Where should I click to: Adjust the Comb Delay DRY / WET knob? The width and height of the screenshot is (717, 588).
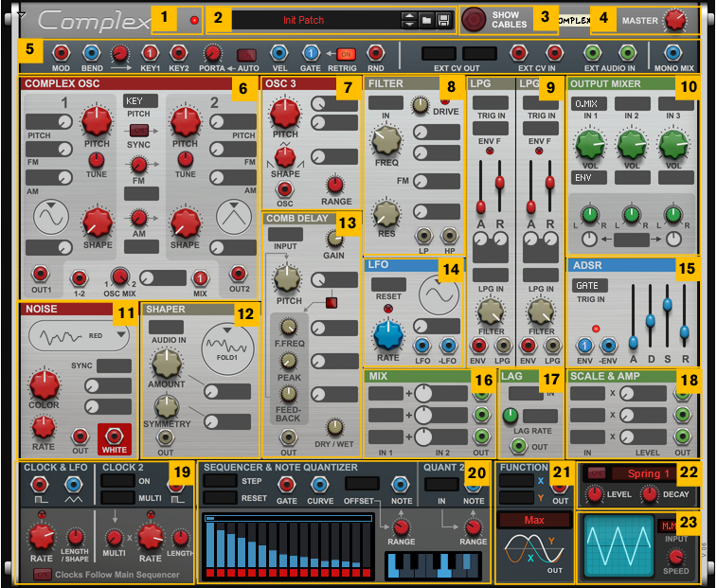334,427
